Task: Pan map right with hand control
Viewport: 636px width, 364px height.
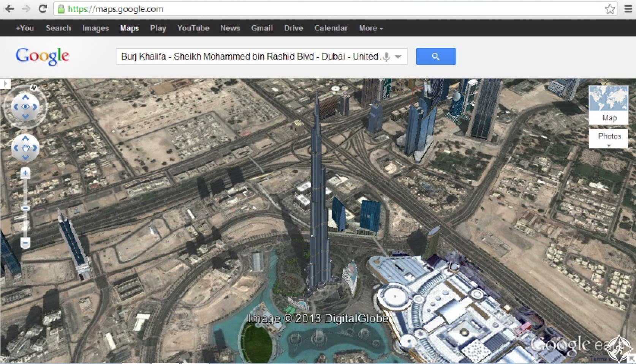Action: 35,148
